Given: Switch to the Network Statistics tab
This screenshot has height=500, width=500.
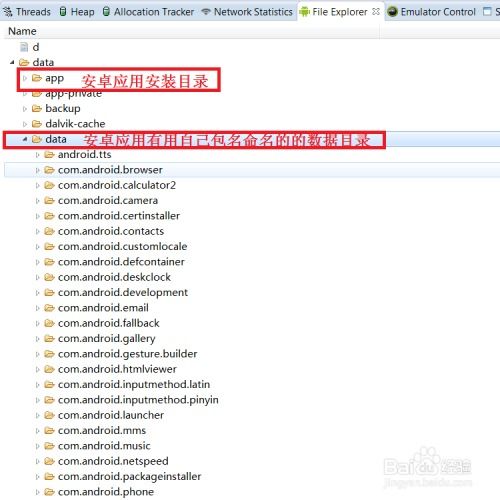Looking at the screenshot, I should coord(247,12).
